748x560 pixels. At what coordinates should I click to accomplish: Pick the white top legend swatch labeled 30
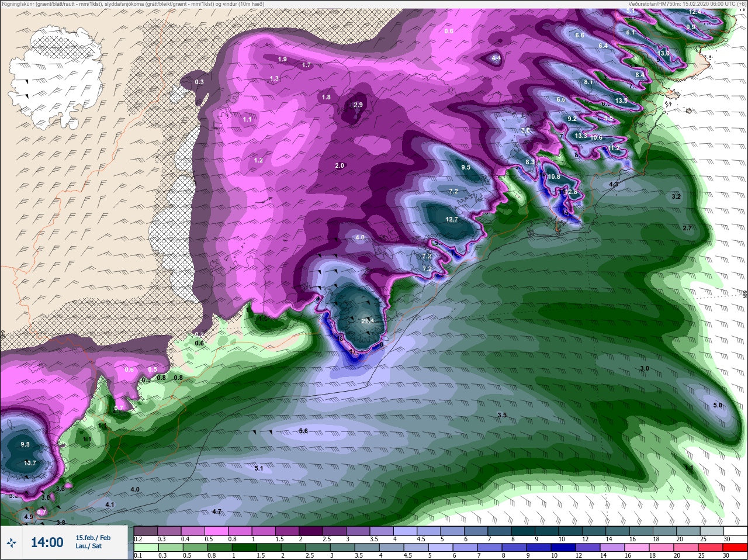[x=735, y=531]
